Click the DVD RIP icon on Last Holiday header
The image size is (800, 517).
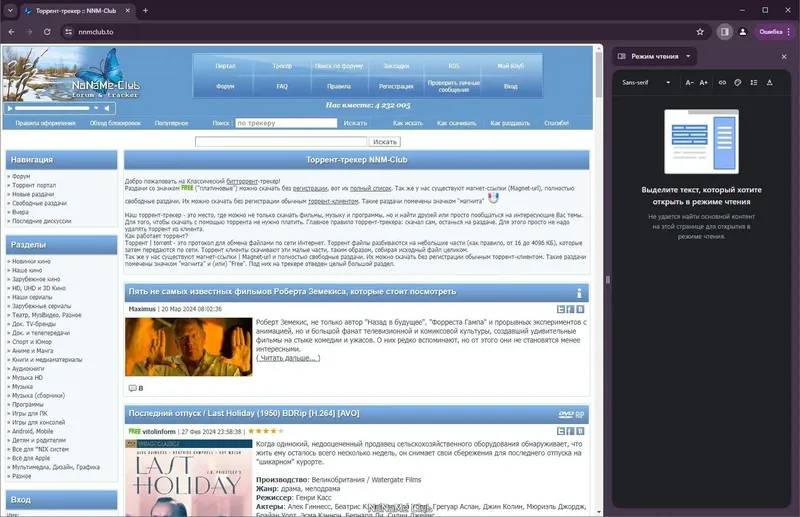(571, 414)
